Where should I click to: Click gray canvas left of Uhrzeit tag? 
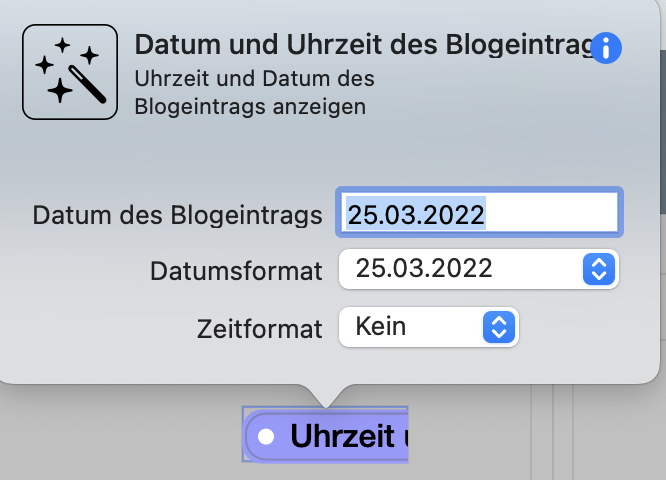121,435
